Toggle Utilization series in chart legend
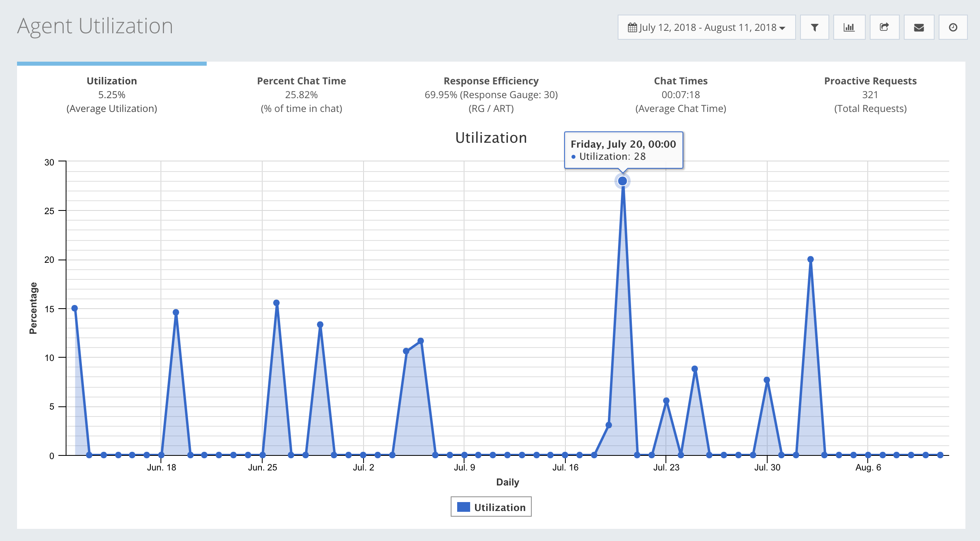 click(499, 507)
